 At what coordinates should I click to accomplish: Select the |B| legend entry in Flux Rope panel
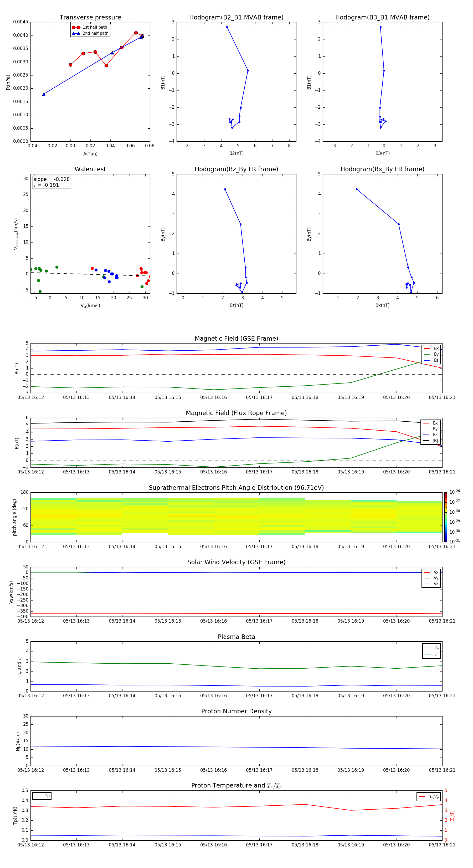tap(431, 441)
